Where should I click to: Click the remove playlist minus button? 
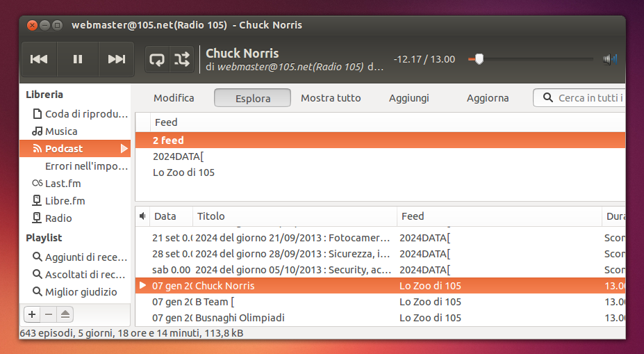coord(49,314)
